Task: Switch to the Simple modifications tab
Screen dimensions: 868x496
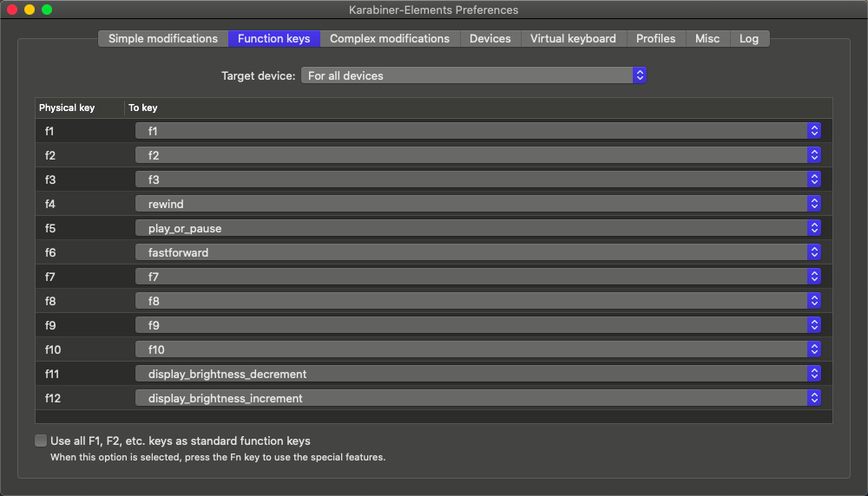Action: click(x=163, y=39)
